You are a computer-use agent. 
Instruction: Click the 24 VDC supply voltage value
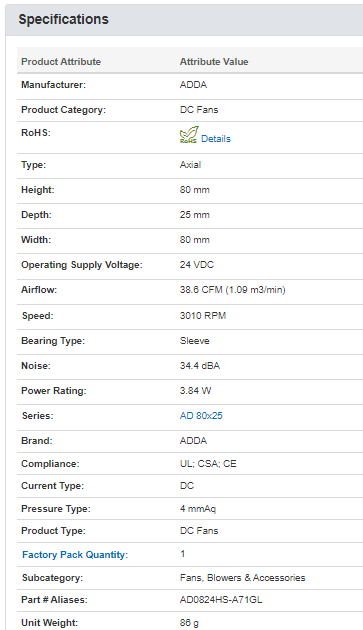pos(197,265)
